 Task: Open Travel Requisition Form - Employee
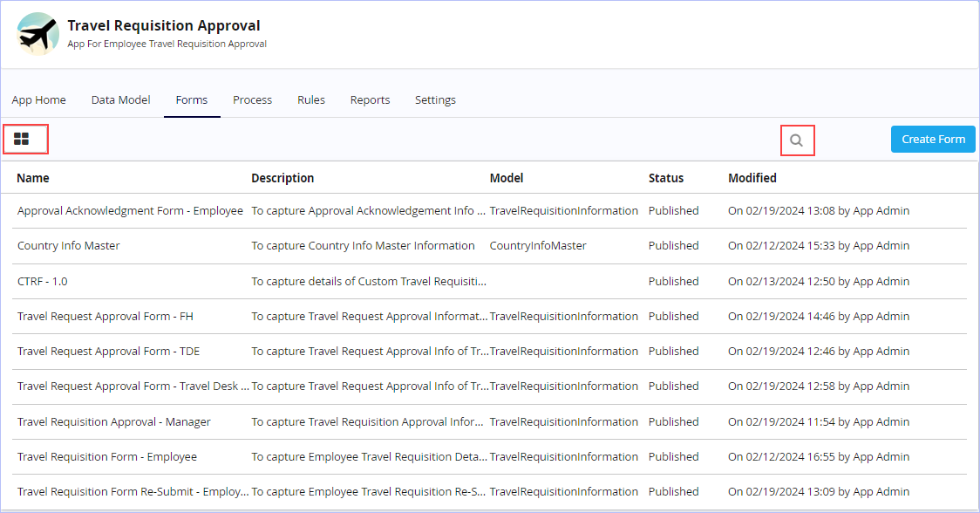pos(107,457)
